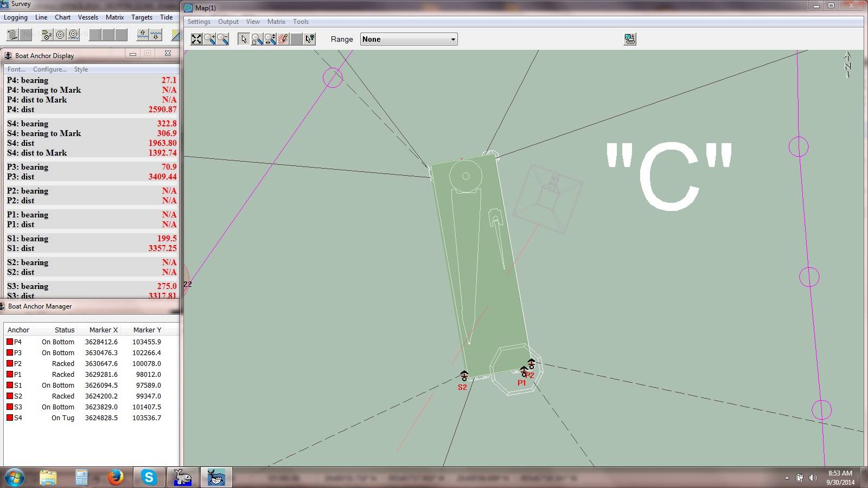
Task: Select the red hatch pencil edit tool
Action: pyautogui.click(x=283, y=39)
